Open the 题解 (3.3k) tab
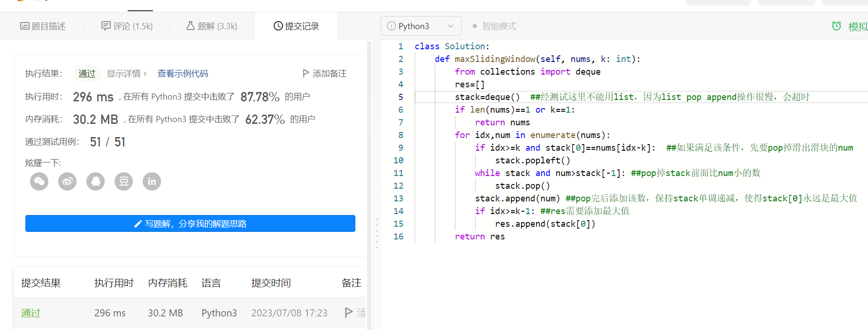The height and width of the screenshot is (330, 868). point(212,26)
